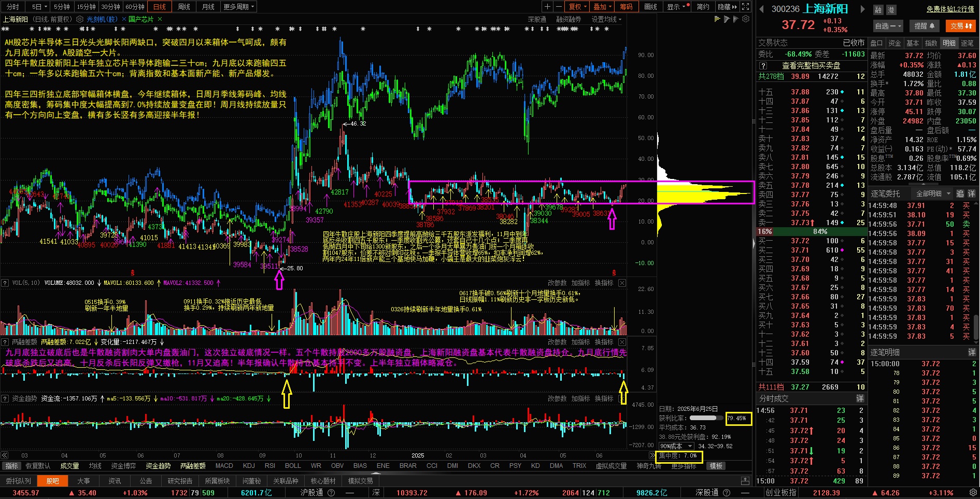Go to previous stock with left arrow
This screenshot has height=499, width=980.
[762, 9]
